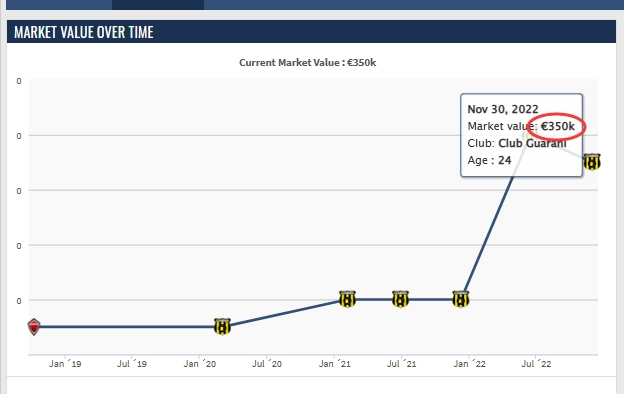The height and width of the screenshot is (394, 624).
Task: Click the Jan '19 axis label
Action: pyautogui.click(x=65, y=364)
